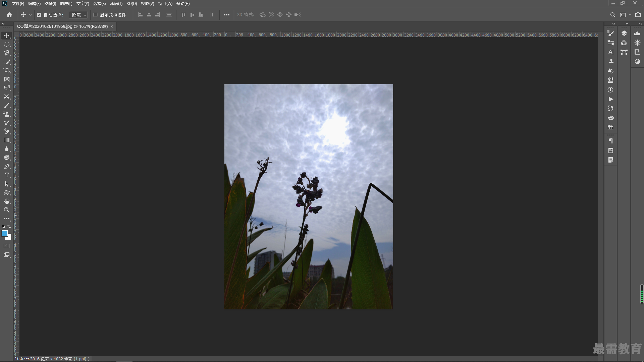Select the Brush tool
The image size is (644, 362).
coord(7,105)
